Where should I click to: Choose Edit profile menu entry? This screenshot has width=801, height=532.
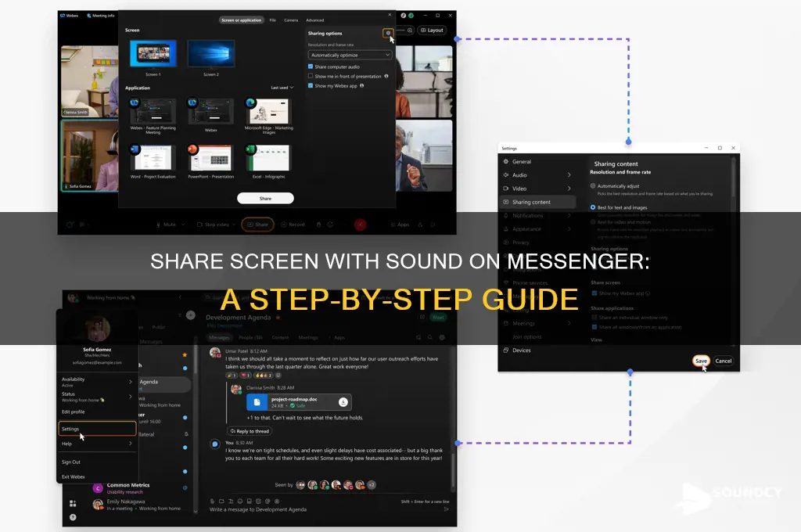[73, 412]
